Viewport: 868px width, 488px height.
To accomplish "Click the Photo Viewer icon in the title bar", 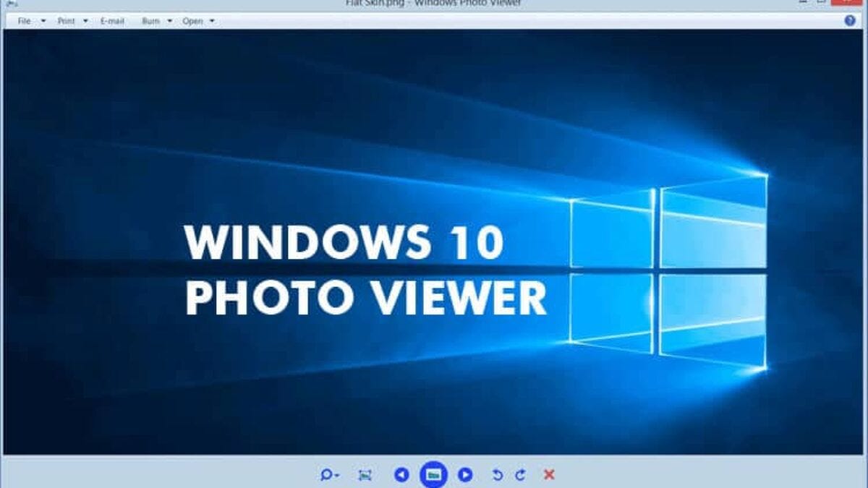I will tap(10, 4).
